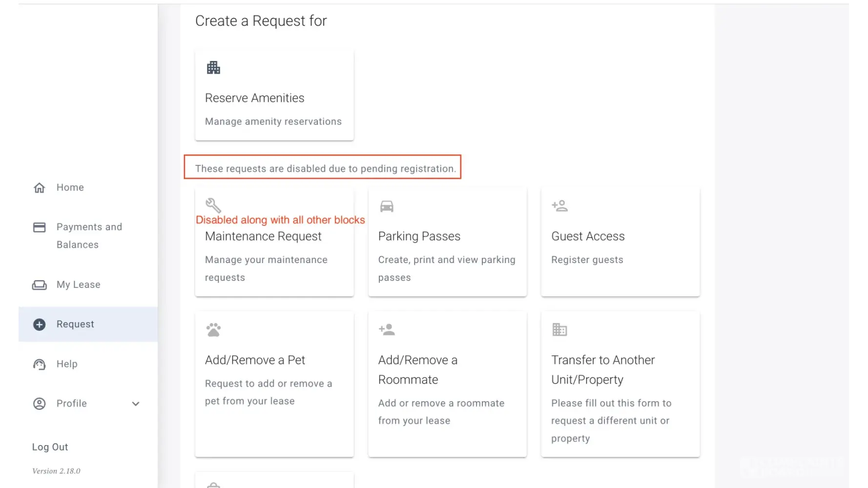Open the My Lease menu item
This screenshot has width=868, height=488.
[x=78, y=285]
